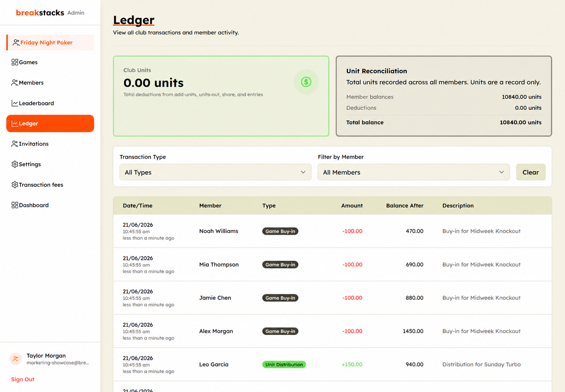Click the Balance After column header
The height and width of the screenshot is (392, 565).
click(405, 206)
